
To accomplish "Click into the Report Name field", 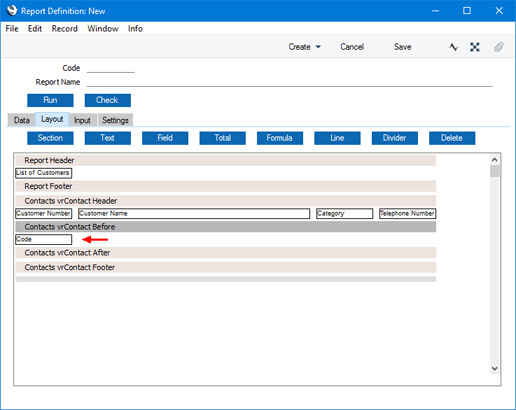I will pyautogui.click(x=290, y=82).
